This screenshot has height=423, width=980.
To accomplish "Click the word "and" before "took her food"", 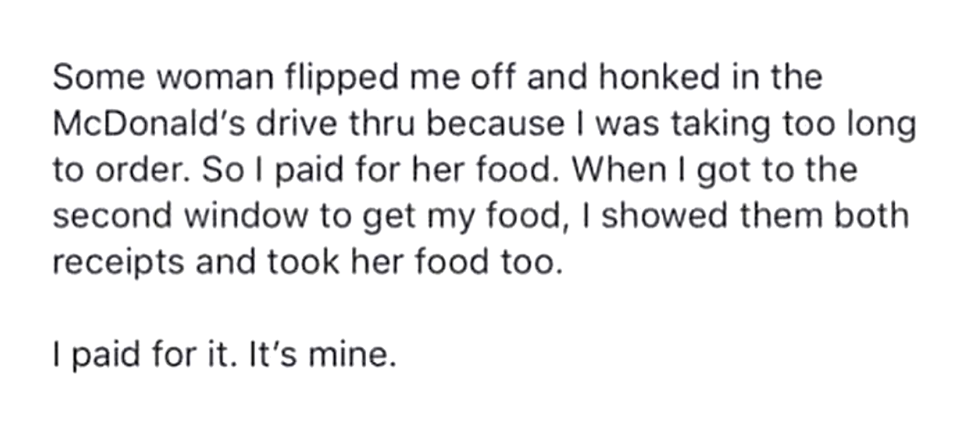I will 225,262.
